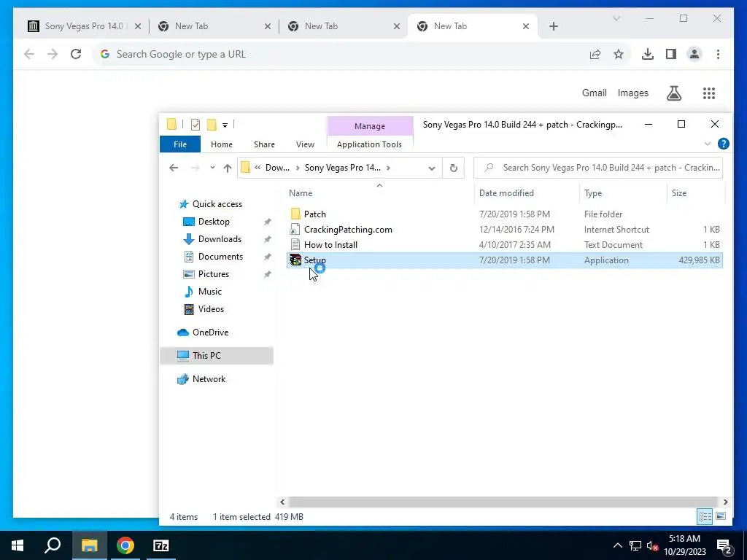Open Chrome tab search chevron

616,18
